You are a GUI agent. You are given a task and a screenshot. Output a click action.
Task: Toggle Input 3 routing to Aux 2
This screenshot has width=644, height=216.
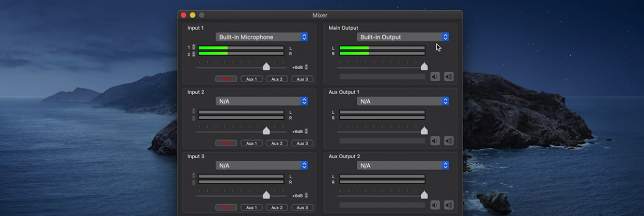tap(277, 208)
